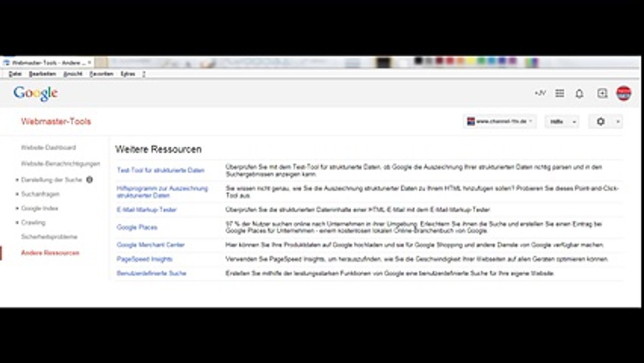The height and width of the screenshot is (363, 644).
Task: Select Andere Ressourcen in sidebar
Action: [x=50, y=253]
